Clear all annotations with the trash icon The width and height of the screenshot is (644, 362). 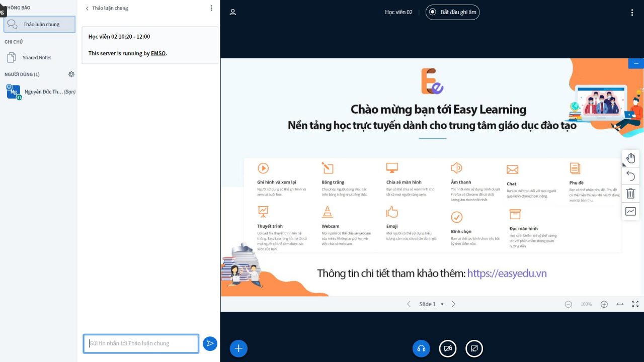[630, 193]
